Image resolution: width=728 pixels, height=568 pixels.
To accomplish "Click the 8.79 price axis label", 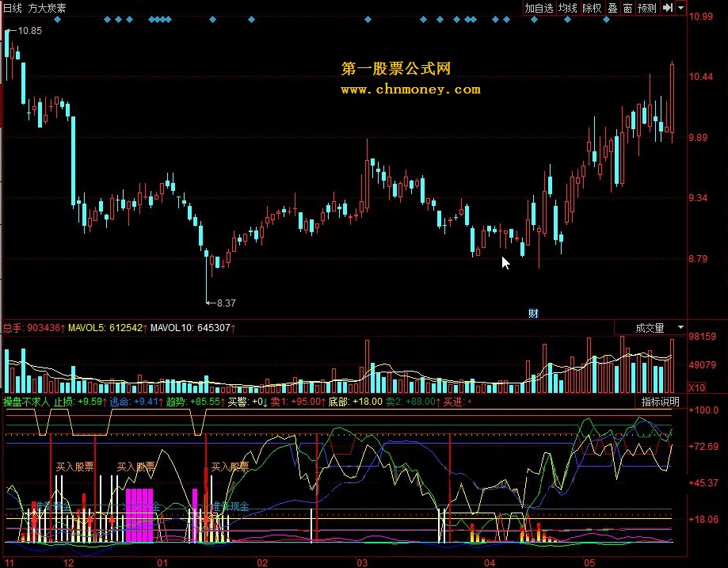I will click(698, 259).
